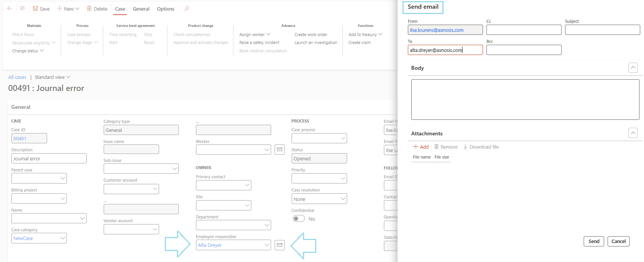Image resolution: width=644 pixels, height=262 pixels.
Task: Click Download file in Attachments
Action: 481,147
